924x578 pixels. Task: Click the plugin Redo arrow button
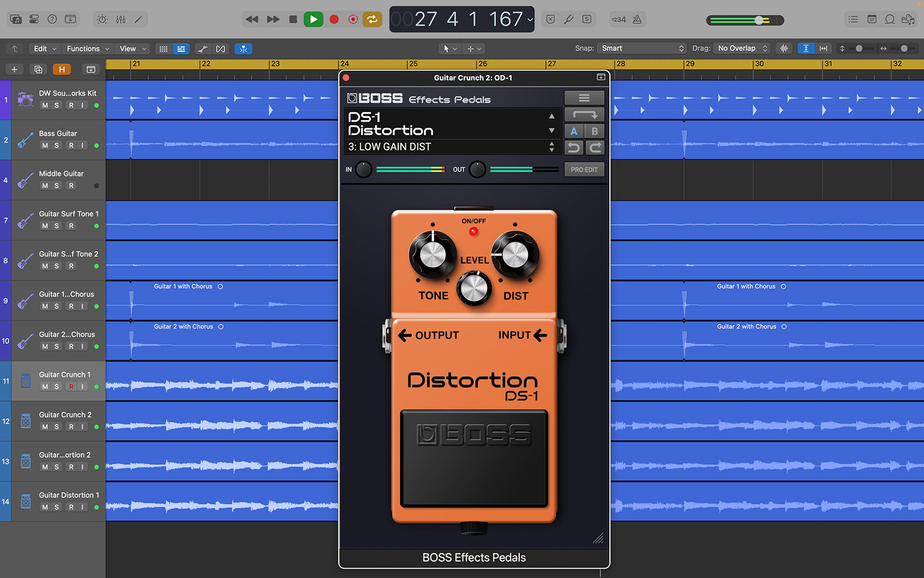click(595, 148)
